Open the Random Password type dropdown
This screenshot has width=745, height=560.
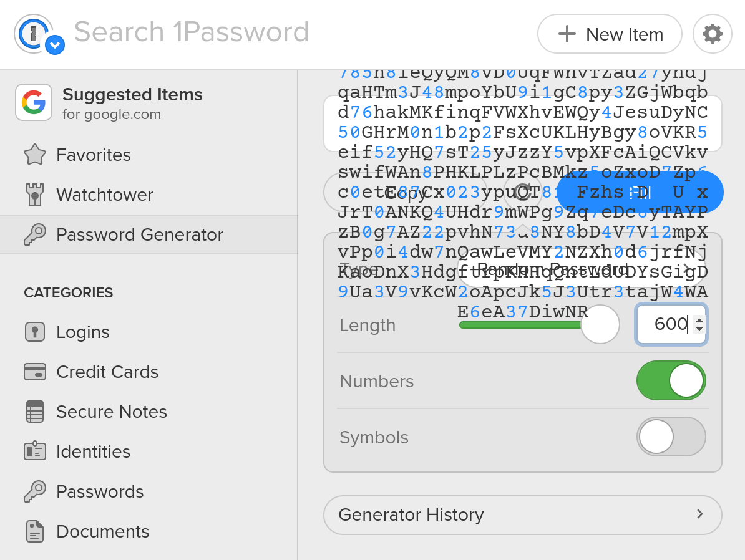tap(580, 269)
